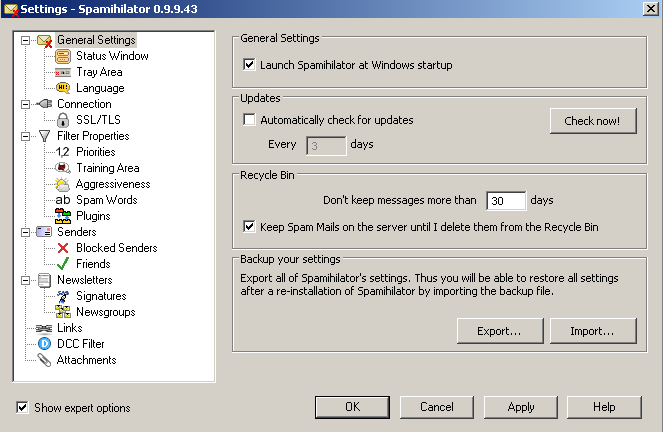Click the Links chain icon
The image size is (663, 432).
tap(44, 328)
